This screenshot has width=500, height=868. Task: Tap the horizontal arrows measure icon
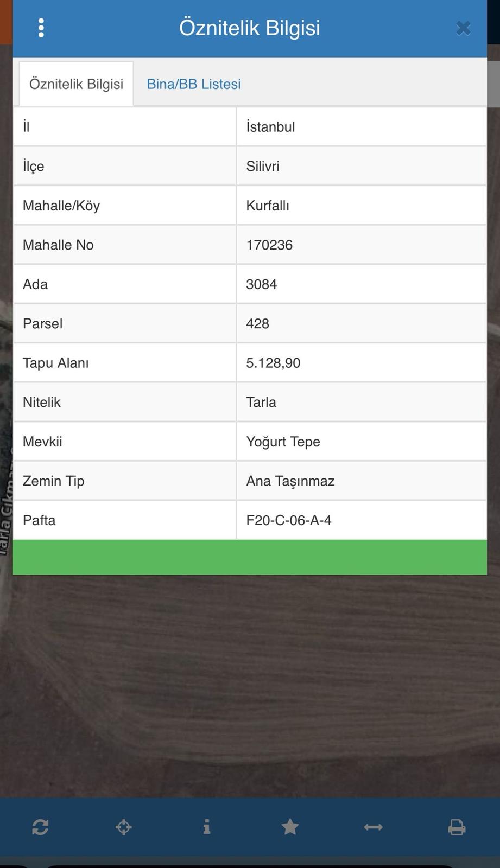374,827
